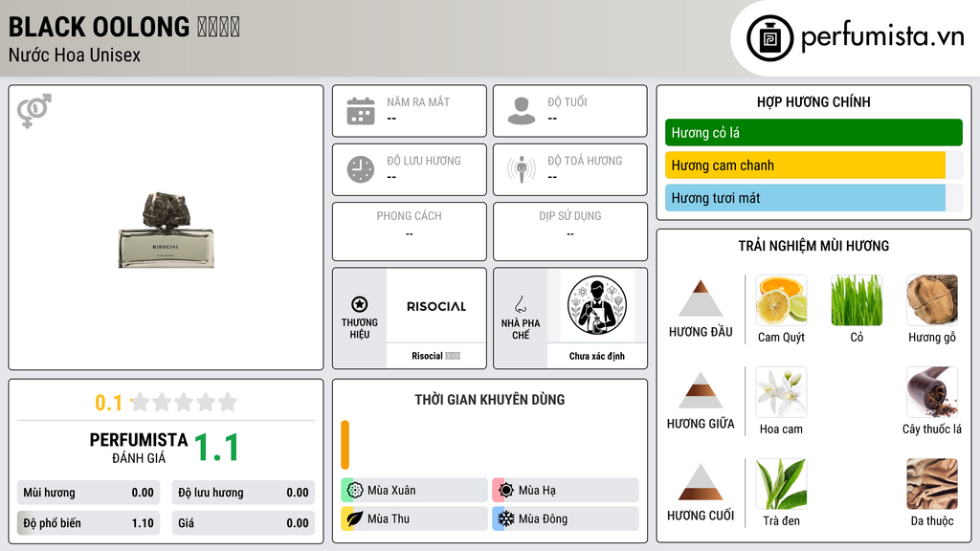Image resolution: width=980 pixels, height=551 pixels.
Task: Click the Mùa Thu leaf icon
Action: click(355, 518)
